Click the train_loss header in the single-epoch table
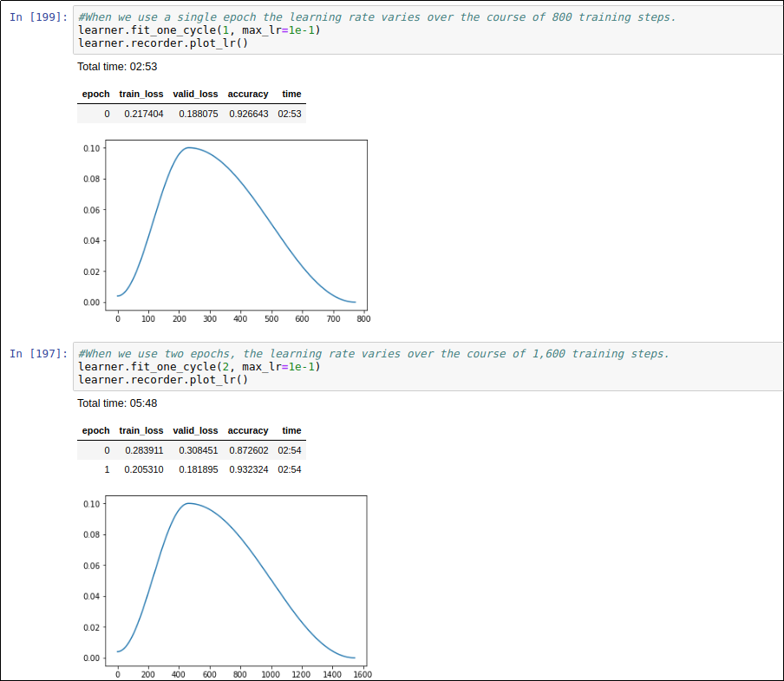The width and height of the screenshot is (784, 681). tap(140, 94)
